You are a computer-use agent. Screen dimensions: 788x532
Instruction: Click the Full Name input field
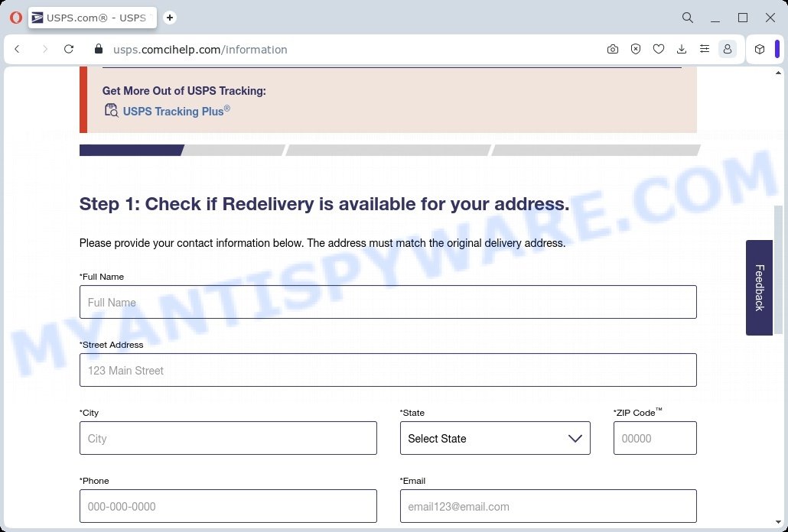388,302
